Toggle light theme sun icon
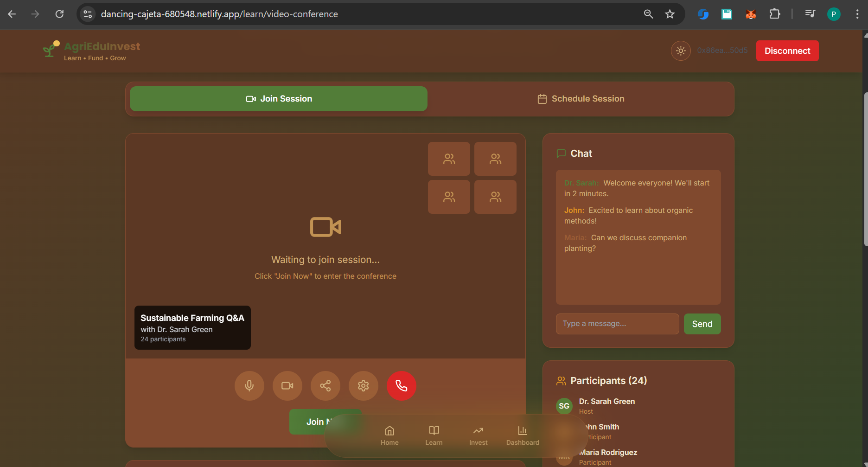This screenshot has width=868, height=467. (681, 51)
